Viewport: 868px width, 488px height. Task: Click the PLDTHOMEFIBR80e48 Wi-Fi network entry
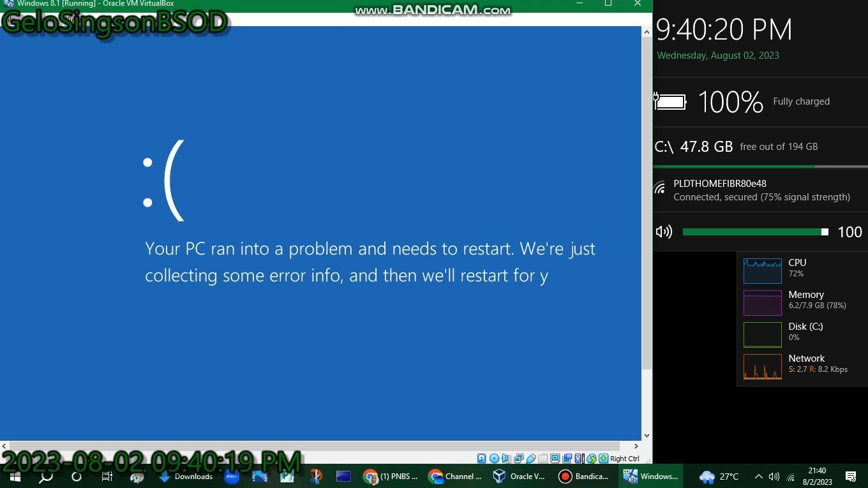point(760,190)
